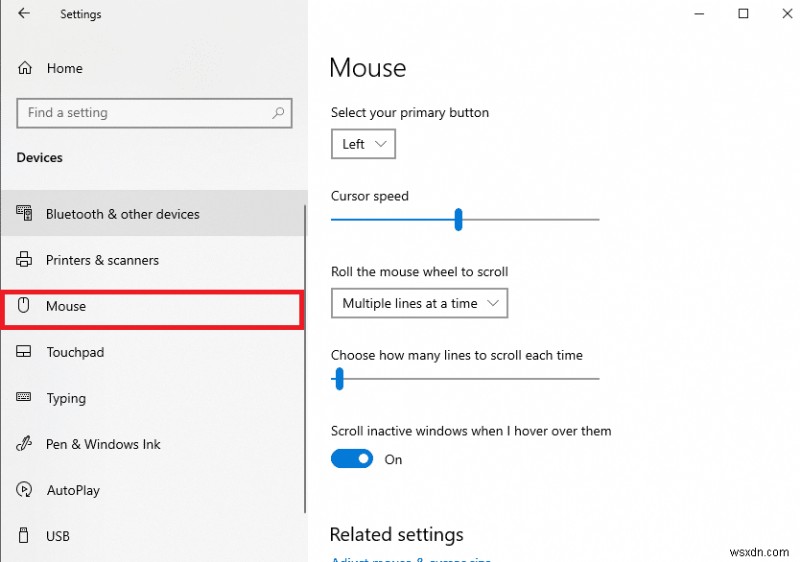Focus the Find a setting search box

[154, 113]
